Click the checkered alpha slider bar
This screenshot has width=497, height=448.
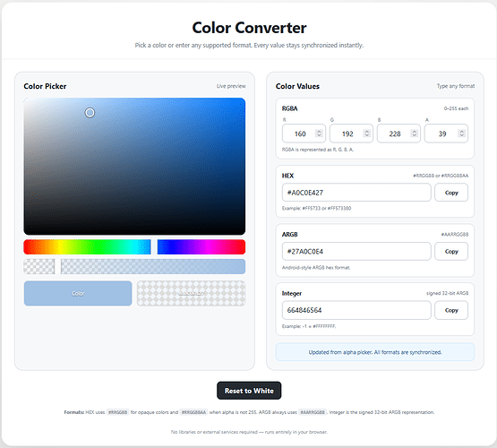[134, 266]
